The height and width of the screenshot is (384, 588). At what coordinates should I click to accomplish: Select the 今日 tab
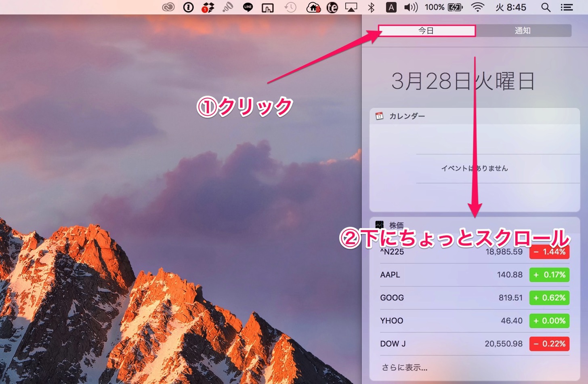click(427, 31)
